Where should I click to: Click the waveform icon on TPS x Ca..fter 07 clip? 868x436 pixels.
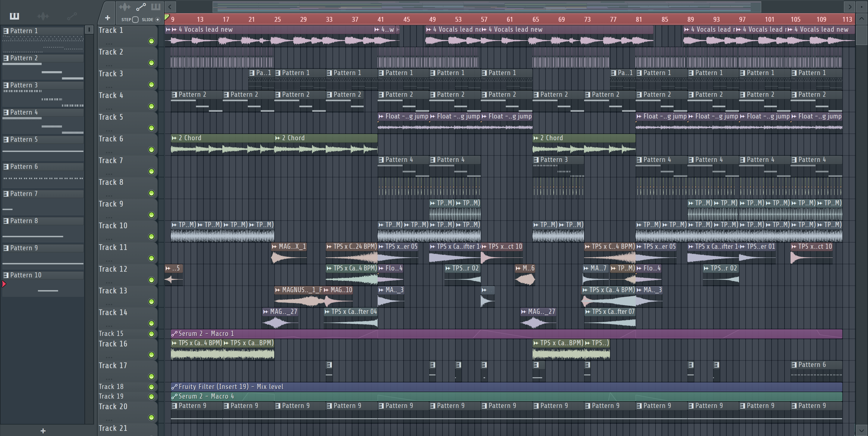click(588, 312)
